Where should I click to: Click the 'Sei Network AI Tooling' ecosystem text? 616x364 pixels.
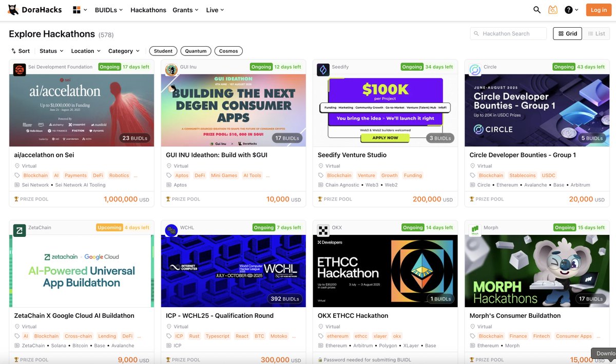tap(81, 185)
